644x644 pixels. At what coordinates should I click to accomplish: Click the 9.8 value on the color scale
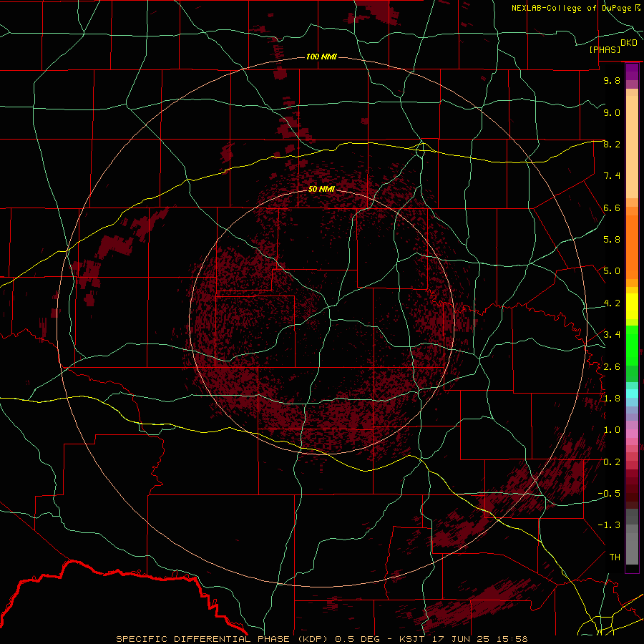tap(612, 80)
